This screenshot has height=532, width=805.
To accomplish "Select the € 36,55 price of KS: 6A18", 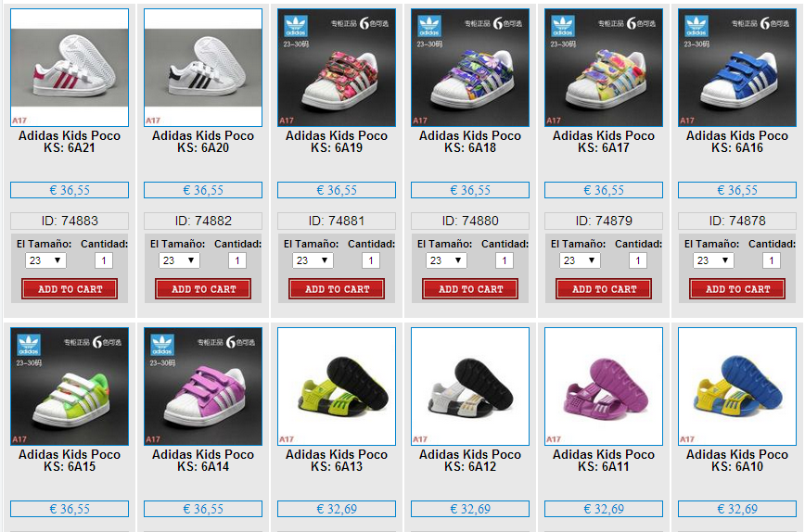I will pos(470,190).
